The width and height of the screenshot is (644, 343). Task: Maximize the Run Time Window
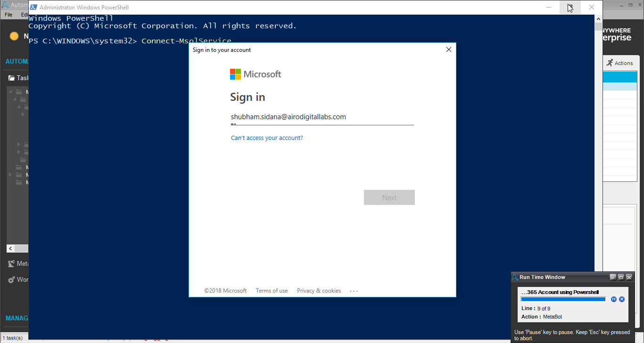click(x=621, y=277)
